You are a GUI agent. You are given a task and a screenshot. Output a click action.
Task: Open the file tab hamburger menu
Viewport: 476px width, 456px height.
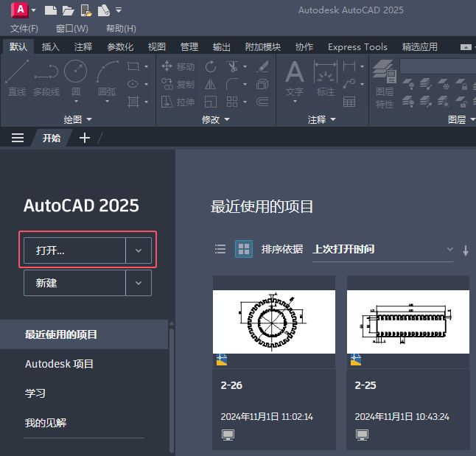(18, 138)
